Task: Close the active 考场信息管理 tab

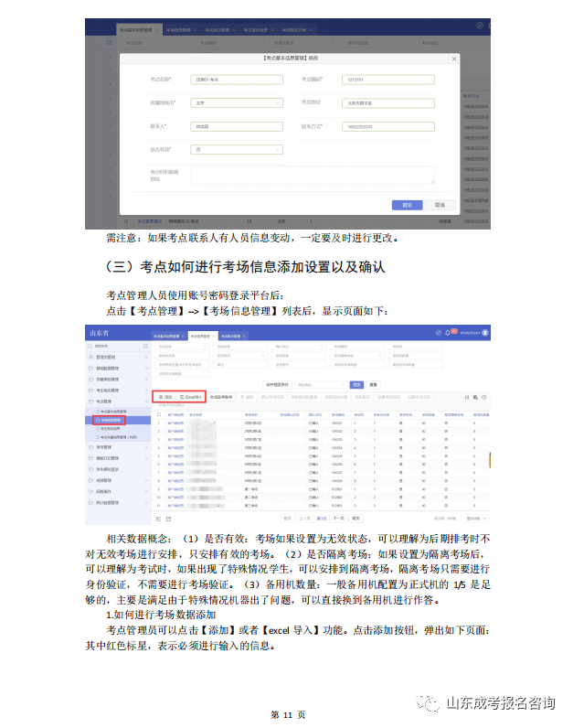Action: (214, 336)
